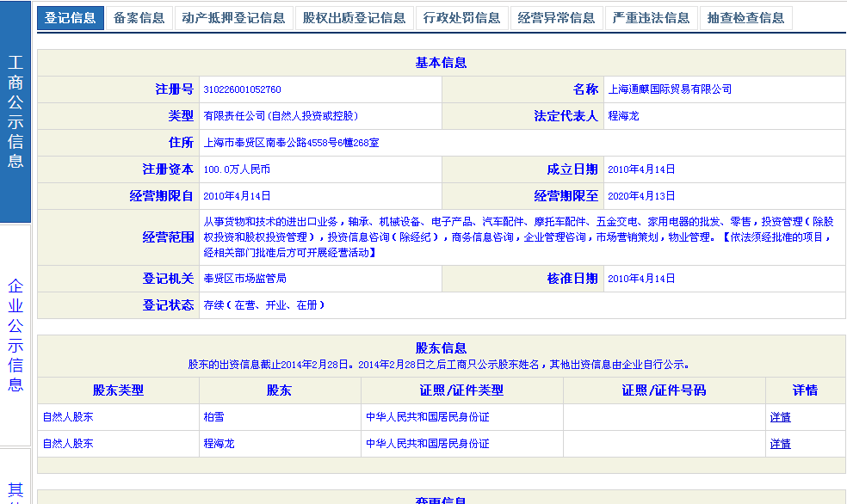Click the 基本信息 section header
This screenshot has height=504, width=847.
coord(441,63)
